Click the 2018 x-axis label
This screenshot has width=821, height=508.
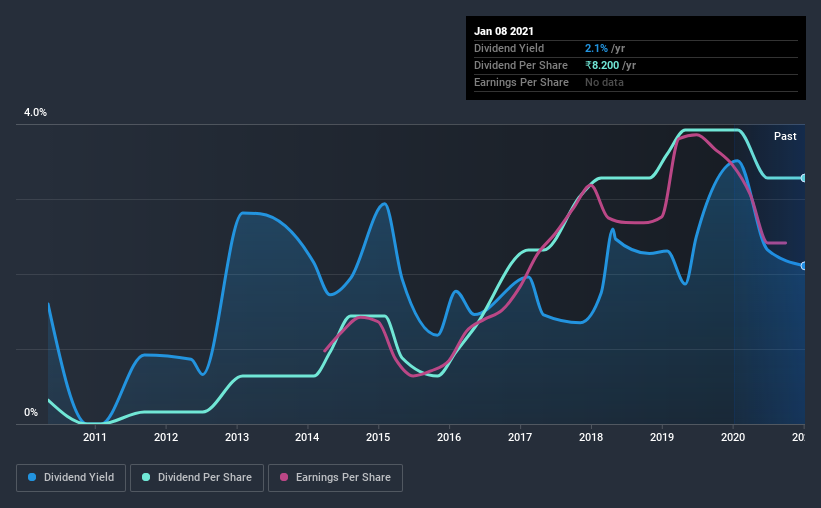591,437
